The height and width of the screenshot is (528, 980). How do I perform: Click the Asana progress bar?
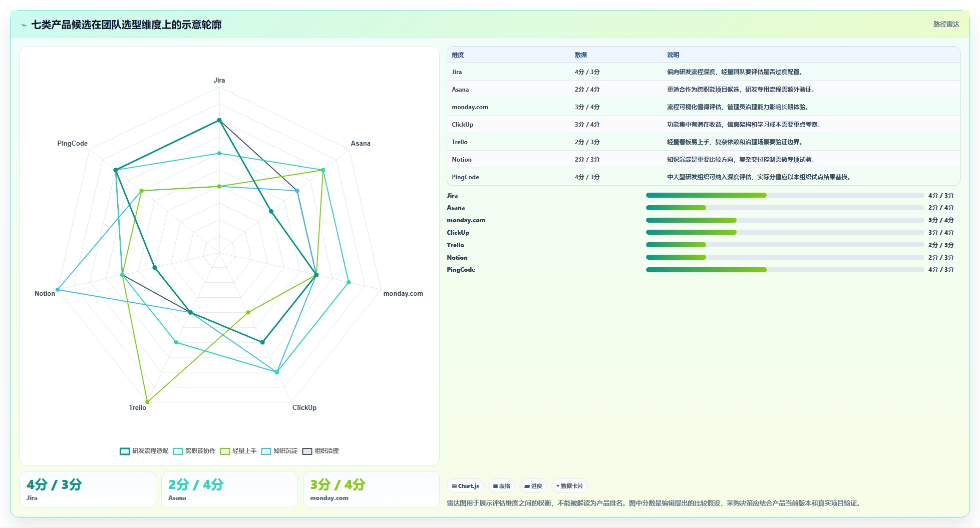pyautogui.click(x=785, y=208)
